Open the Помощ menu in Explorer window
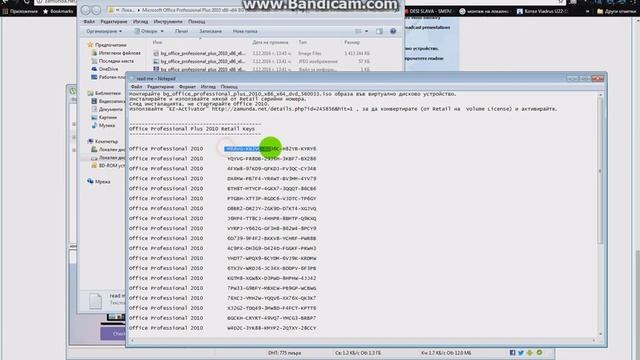640x360 pixels. point(197,22)
